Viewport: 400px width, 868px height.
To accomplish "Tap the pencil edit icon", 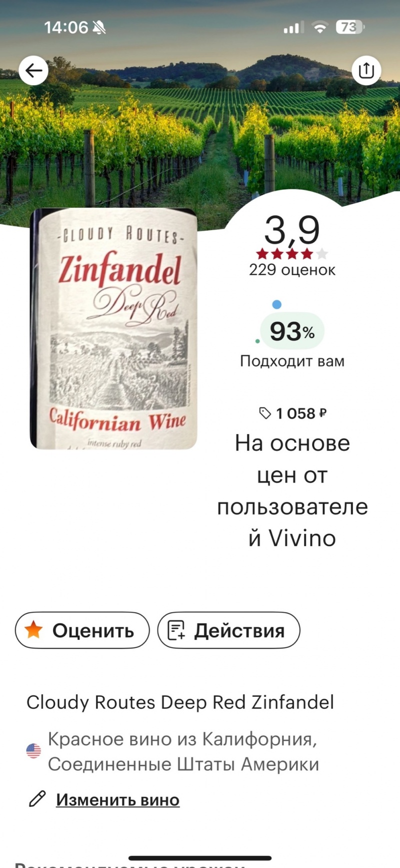I will pos(37,799).
